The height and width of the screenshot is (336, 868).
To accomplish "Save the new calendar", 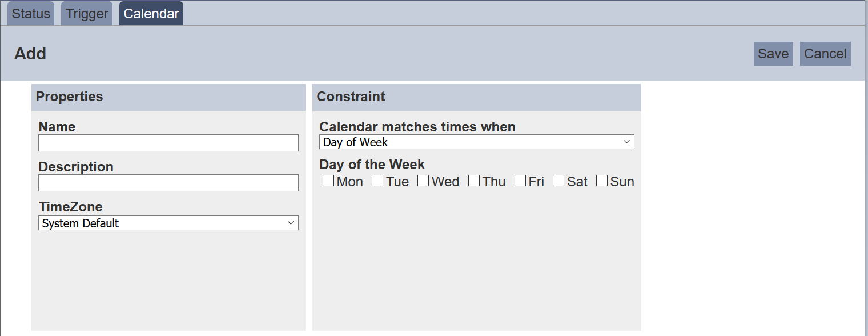I will coord(773,54).
